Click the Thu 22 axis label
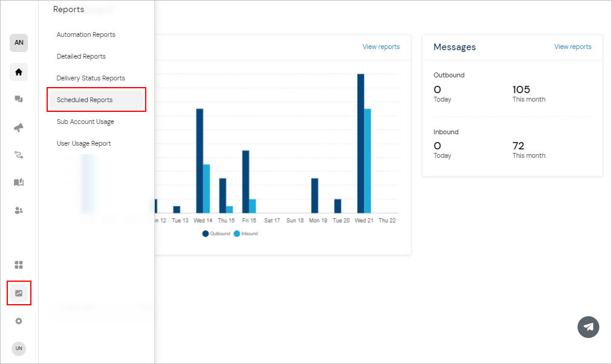This screenshot has height=364, width=612. 387,221
